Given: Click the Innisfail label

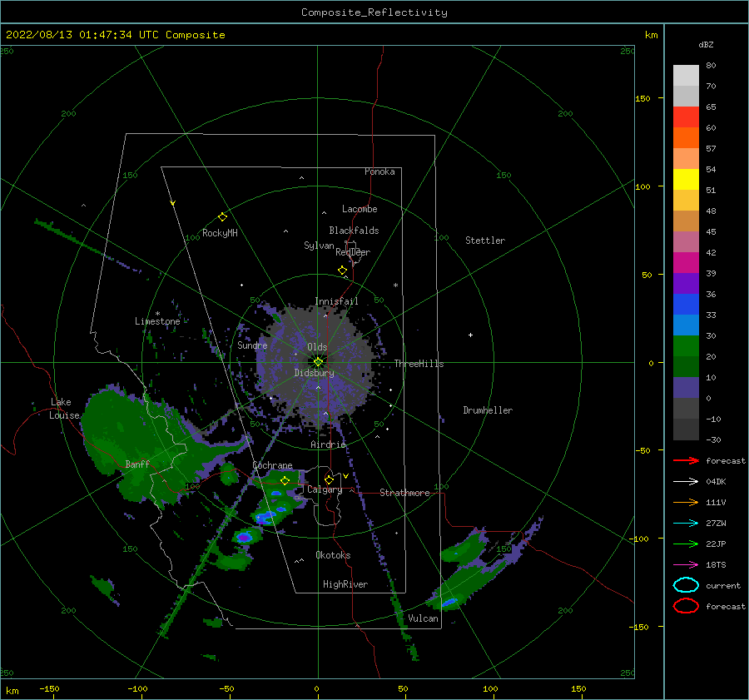Looking at the screenshot, I should tap(336, 301).
